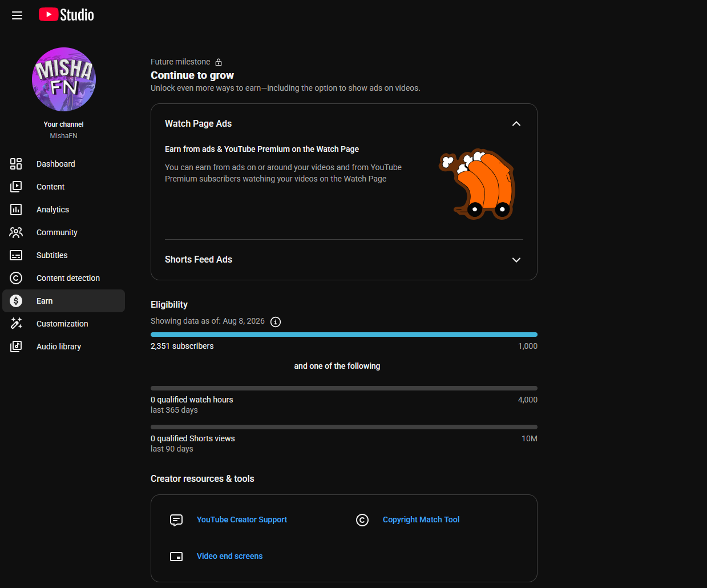707x588 pixels.
Task: Click the MishaFN channel avatar
Action: [64, 79]
